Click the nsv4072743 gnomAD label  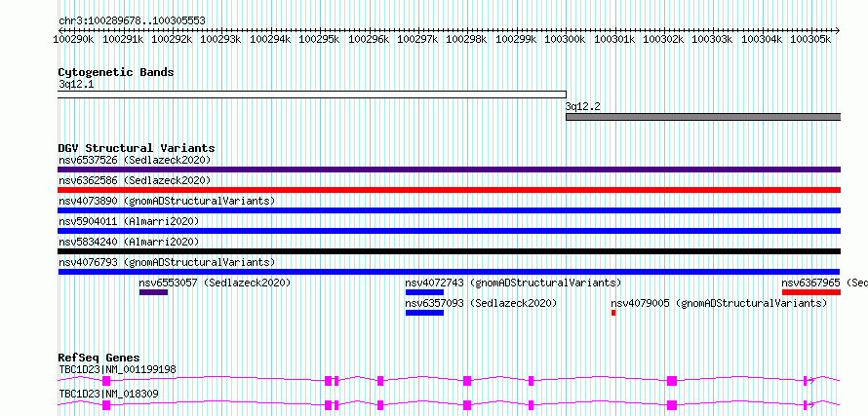(x=513, y=283)
